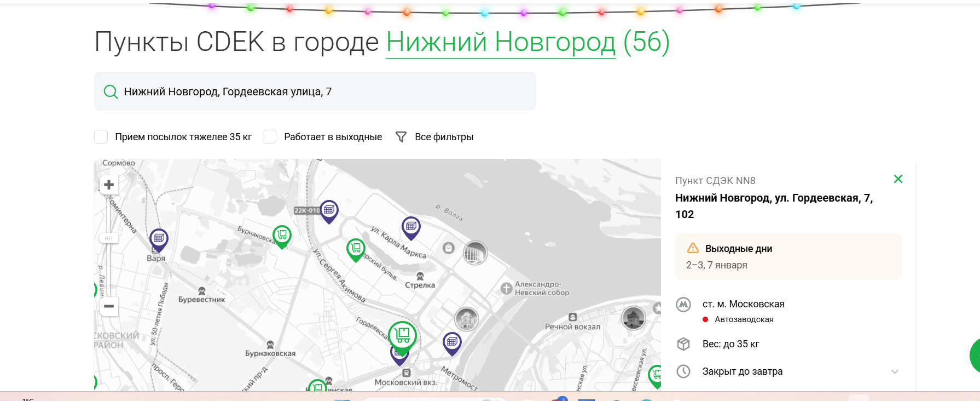The image size is (980, 401).
Task: Click the Пункт СДЭК NN8 title
Action: (715, 181)
